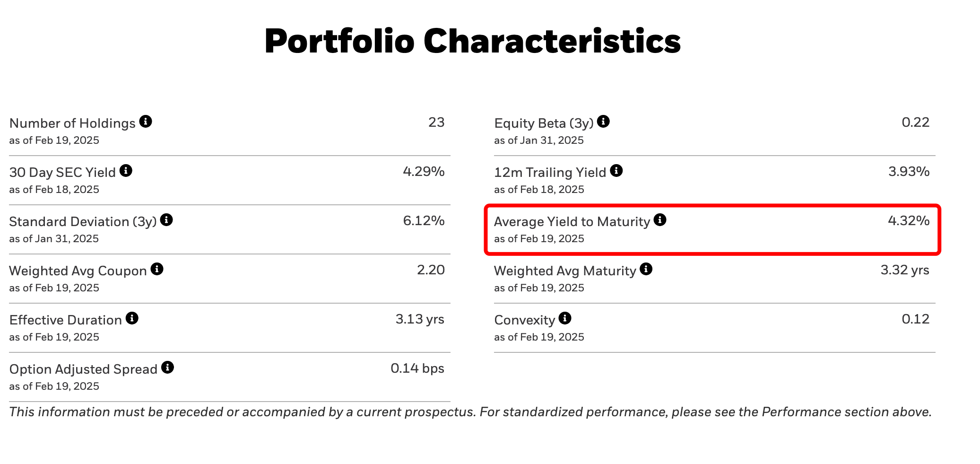Open the 30 Day SEC Yield info icon
This screenshot has height=464, width=980.
pos(126,171)
